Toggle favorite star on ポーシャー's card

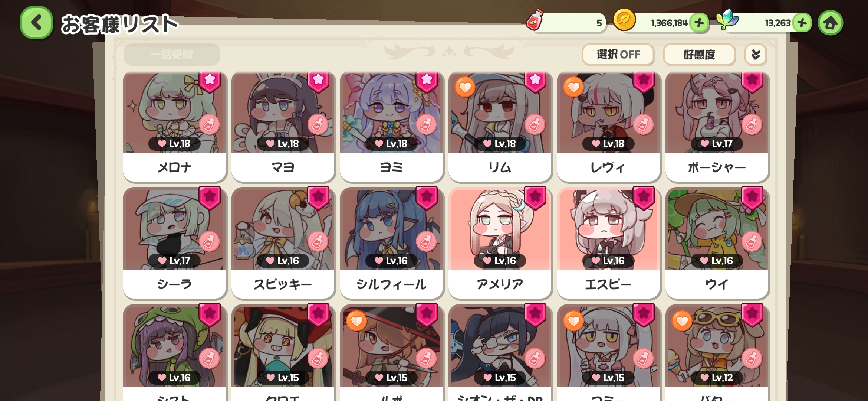click(752, 82)
